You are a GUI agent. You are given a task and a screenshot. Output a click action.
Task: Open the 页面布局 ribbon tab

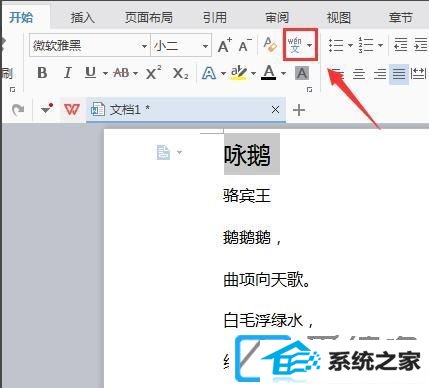149,17
